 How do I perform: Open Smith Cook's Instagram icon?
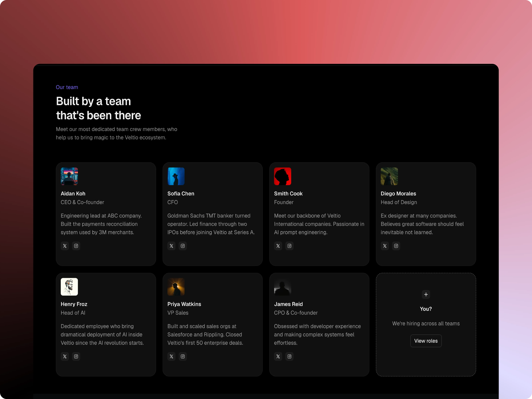pyautogui.click(x=289, y=246)
